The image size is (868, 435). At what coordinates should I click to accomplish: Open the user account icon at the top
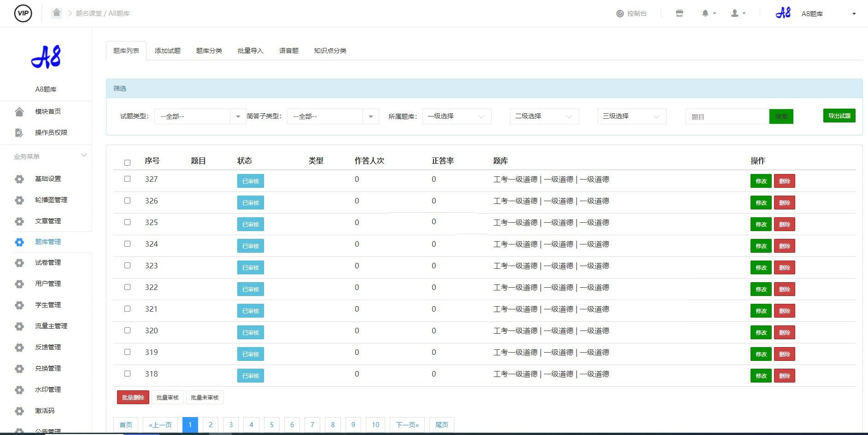[x=734, y=13]
